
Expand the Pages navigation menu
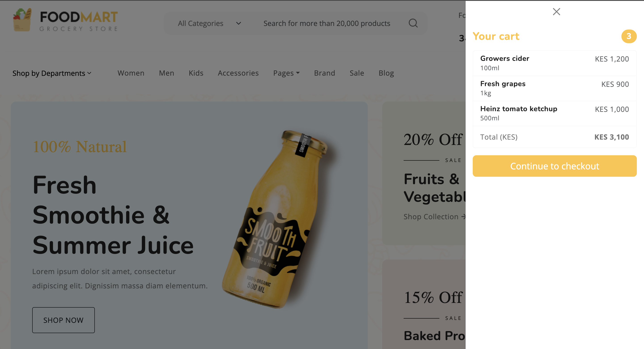(x=286, y=73)
